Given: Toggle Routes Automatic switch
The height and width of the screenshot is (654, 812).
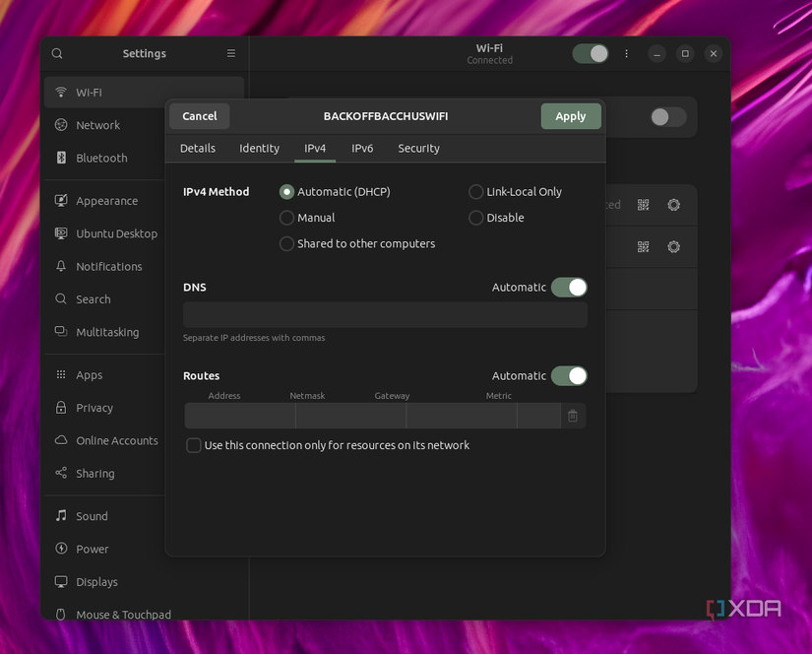Looking at the screenshot, I should (569, 375).
